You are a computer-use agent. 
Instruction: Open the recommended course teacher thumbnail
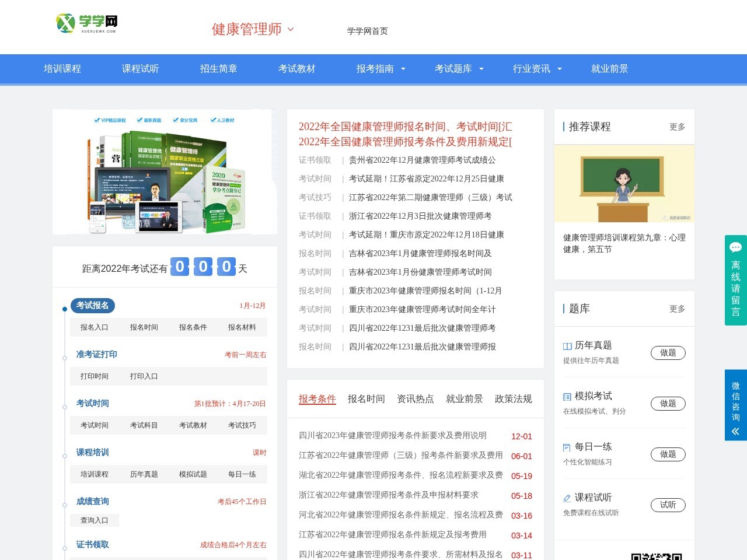624,184
